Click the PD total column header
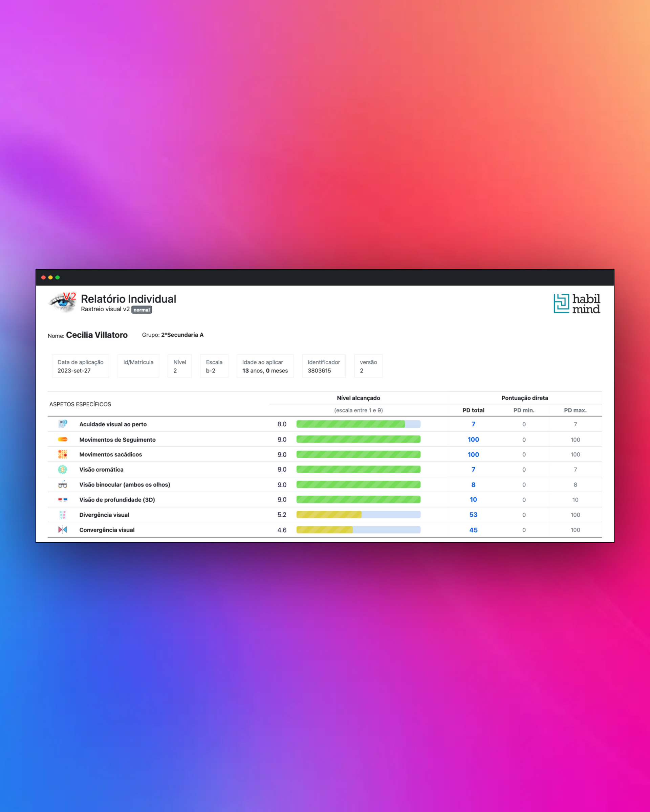 [473, 410]
